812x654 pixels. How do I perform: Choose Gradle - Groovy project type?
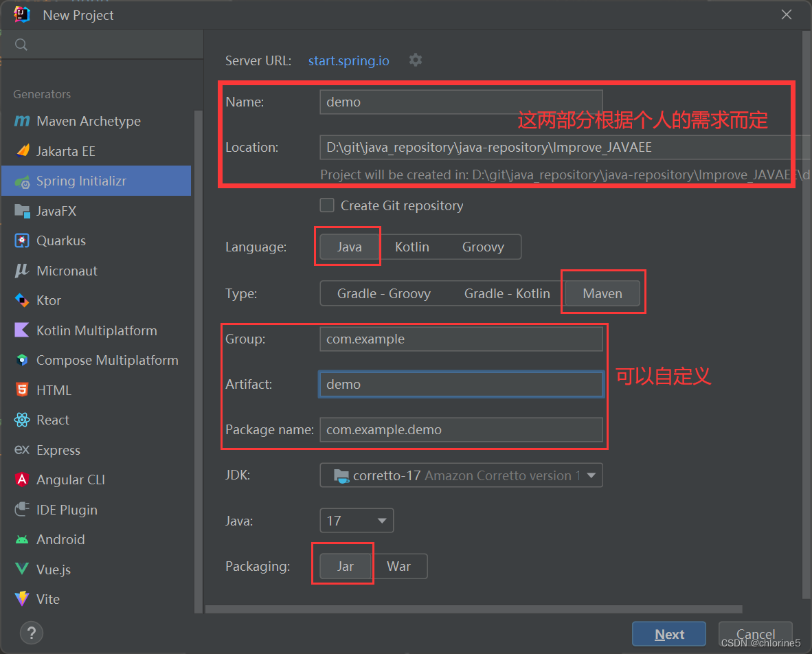coord(384,293)
